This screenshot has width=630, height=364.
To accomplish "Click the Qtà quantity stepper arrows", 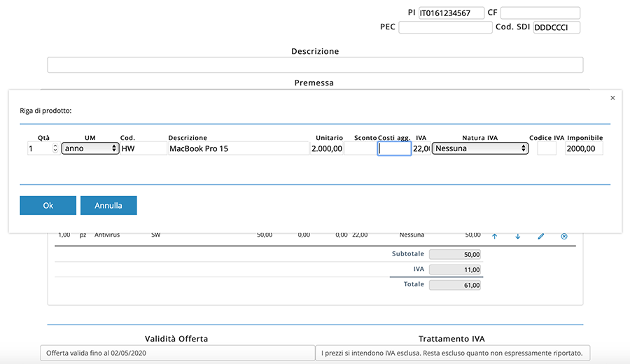I will tap(55, 148).
